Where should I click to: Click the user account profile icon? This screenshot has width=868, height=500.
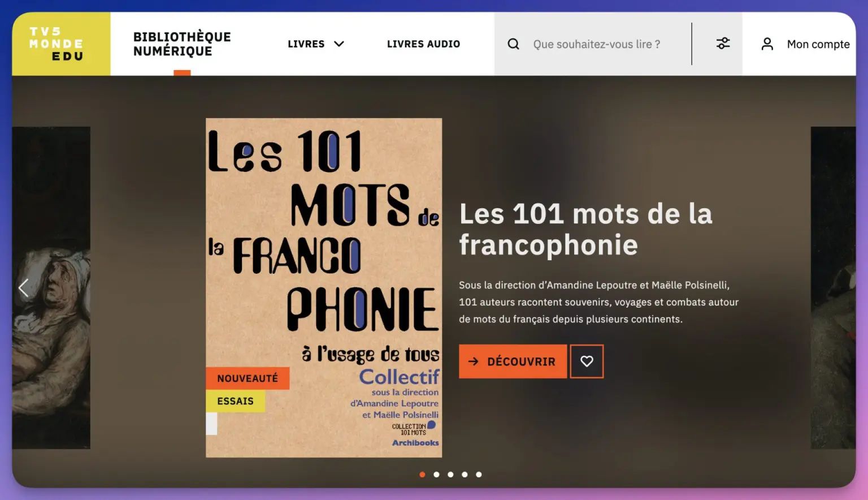tap(767, 44)
